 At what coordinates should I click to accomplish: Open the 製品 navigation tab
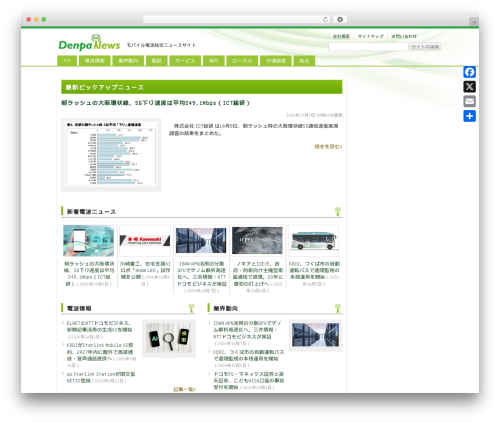157,61
